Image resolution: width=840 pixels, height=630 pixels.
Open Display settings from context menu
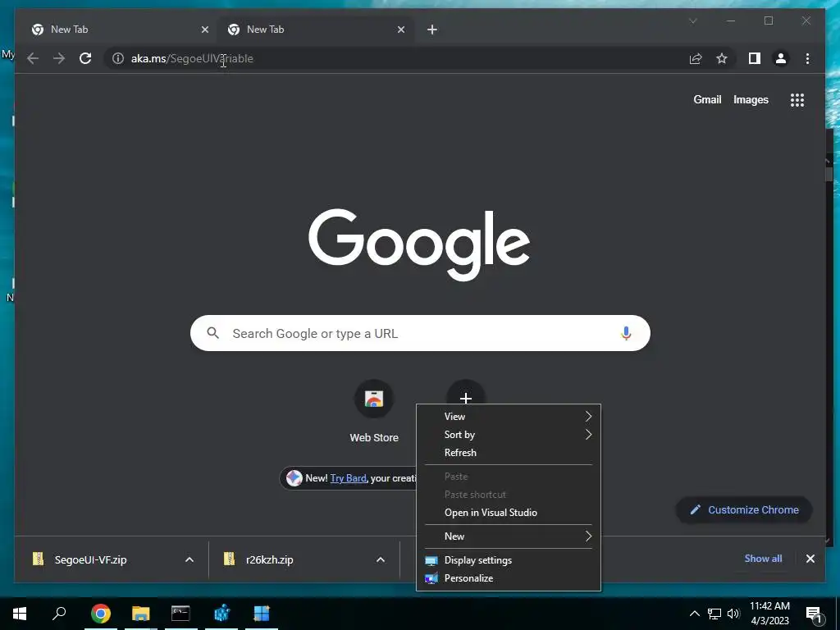[x=509, y=560]
